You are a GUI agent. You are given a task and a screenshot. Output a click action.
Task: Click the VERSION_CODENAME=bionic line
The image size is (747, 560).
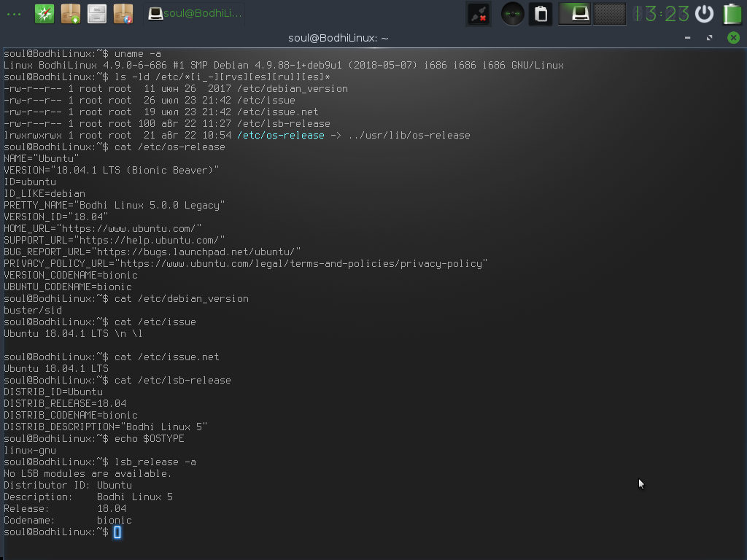pos(71,275)
